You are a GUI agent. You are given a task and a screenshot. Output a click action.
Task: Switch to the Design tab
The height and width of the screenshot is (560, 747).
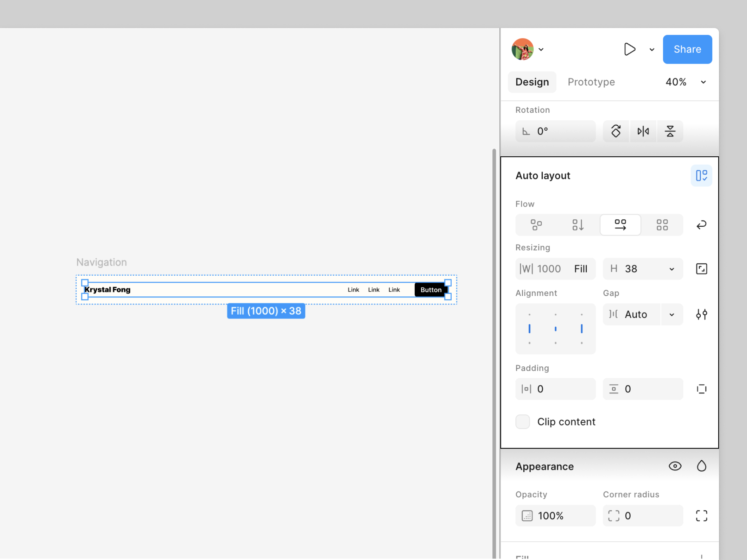(532, 82)
